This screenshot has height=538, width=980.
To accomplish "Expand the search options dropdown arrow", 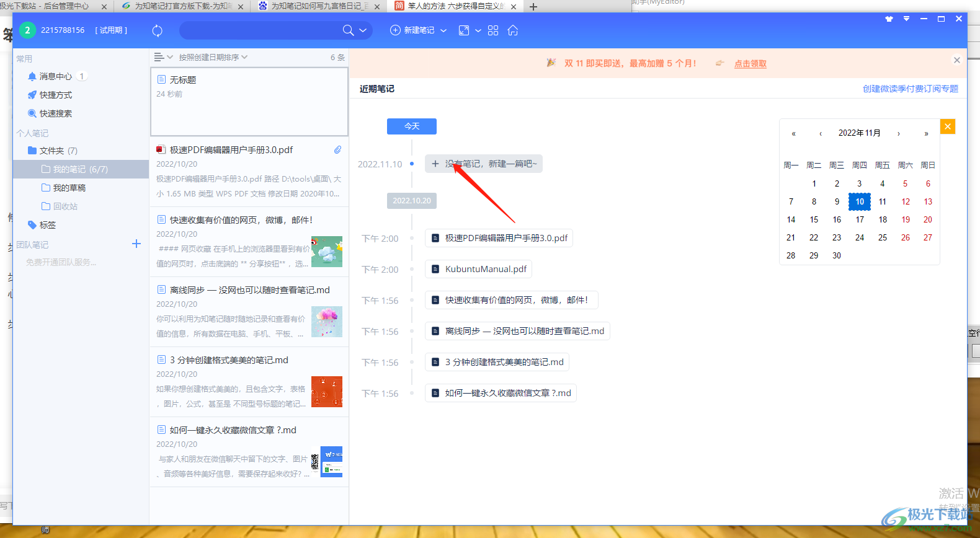I will (x=363, y=30).
